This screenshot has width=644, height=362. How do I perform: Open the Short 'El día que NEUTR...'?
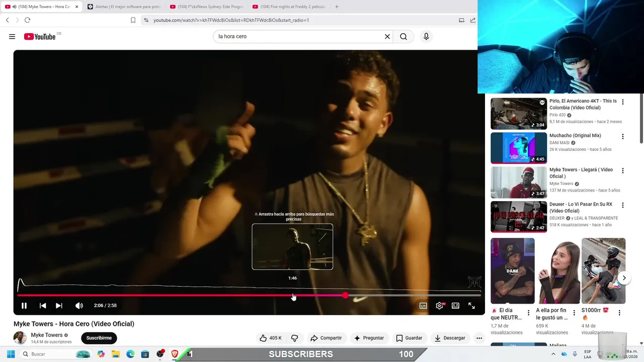[513, 271]
